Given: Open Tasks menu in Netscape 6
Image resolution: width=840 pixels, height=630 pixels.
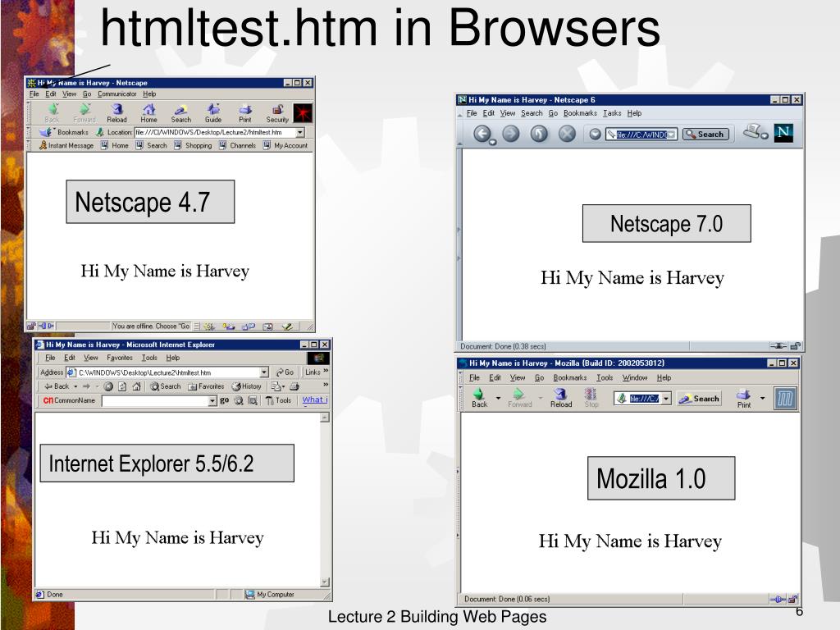Looking at the screenshot, I should 612,113.
